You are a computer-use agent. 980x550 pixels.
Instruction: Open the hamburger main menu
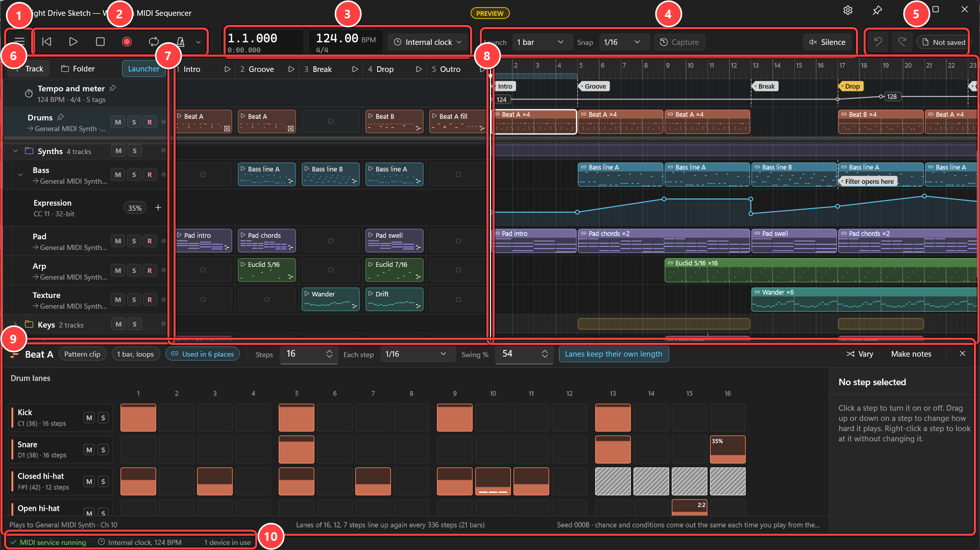19,42
